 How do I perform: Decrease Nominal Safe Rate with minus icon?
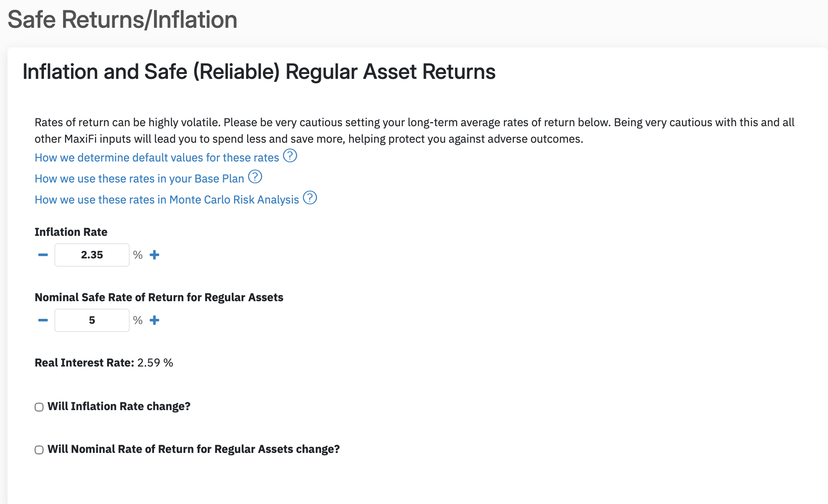tap(43, 320)
